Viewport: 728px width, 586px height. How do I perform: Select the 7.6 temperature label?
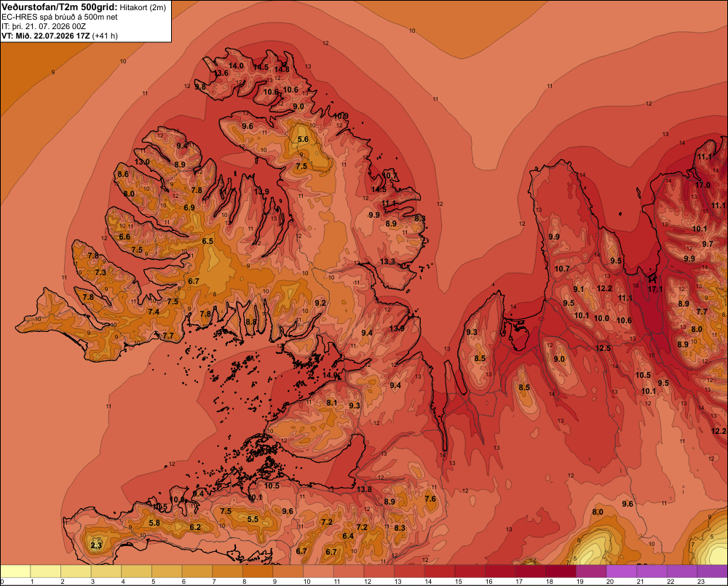[x=430, y=499]
